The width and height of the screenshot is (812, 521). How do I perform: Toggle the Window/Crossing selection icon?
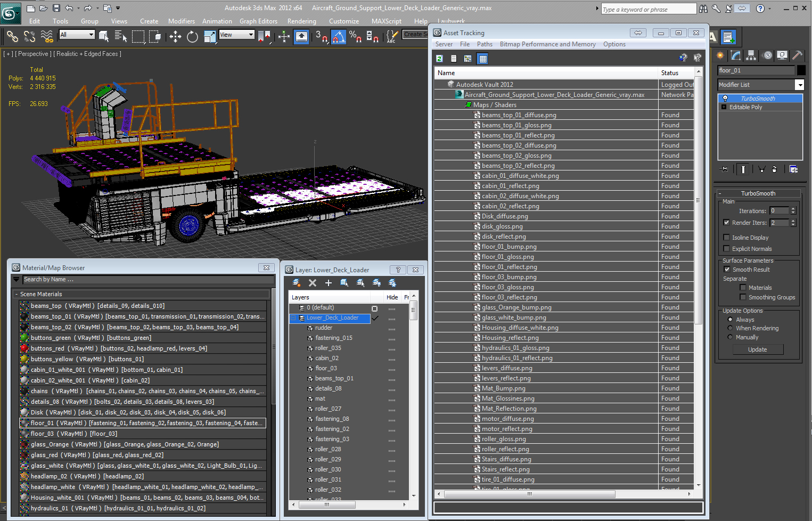point(155,36)
